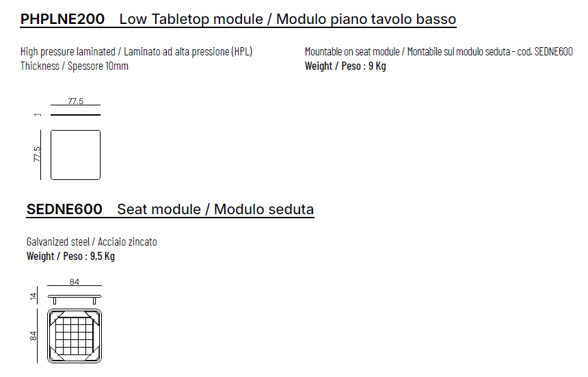Click the tabletop side-view profile line
Screen dimensions: 588x377
click(x=75, y=115)
